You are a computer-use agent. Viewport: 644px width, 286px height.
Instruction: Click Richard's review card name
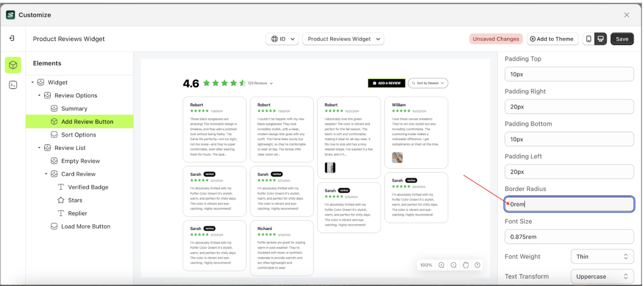[x=264, y=228]
